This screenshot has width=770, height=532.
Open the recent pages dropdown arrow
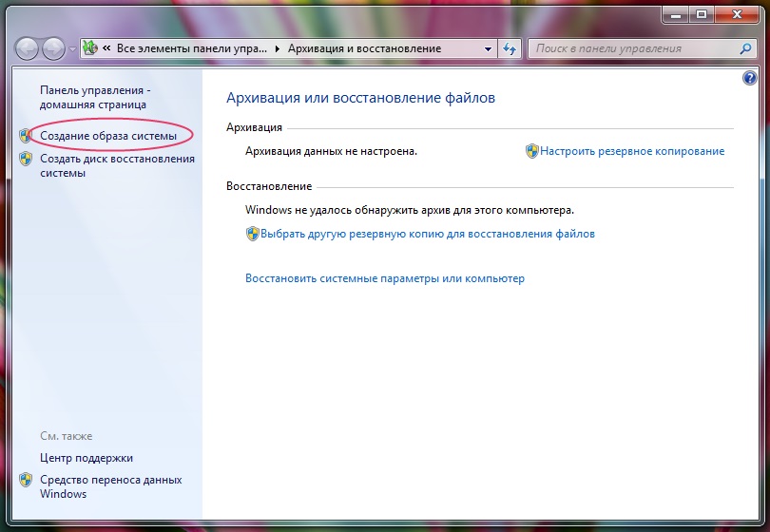click(72, 49)
